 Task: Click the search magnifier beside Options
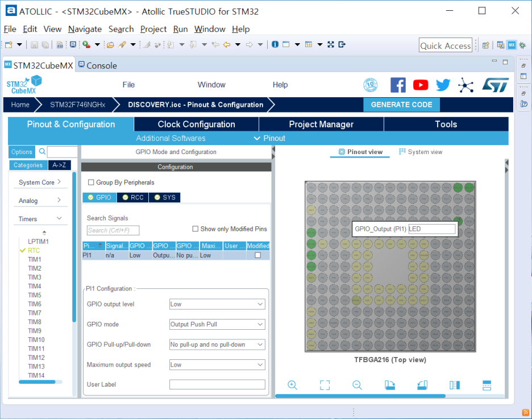tap(42, 152)
